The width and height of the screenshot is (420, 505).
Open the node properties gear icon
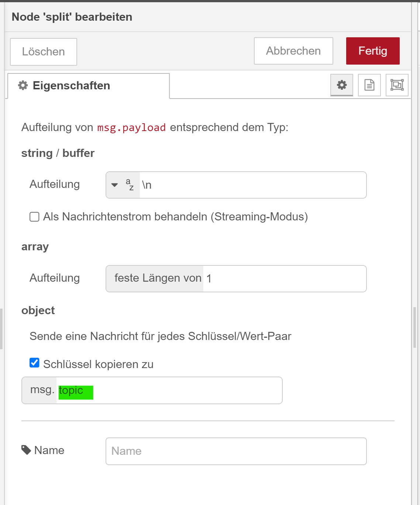342,85
